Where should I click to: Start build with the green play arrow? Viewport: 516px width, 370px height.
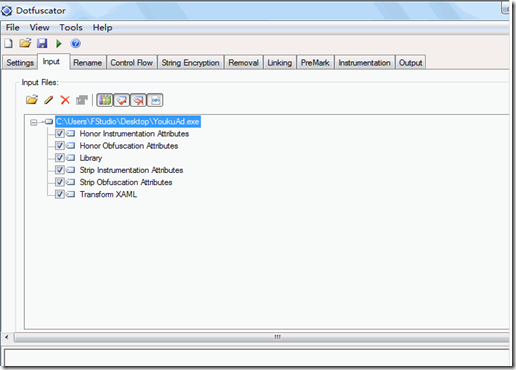(59, 43)
